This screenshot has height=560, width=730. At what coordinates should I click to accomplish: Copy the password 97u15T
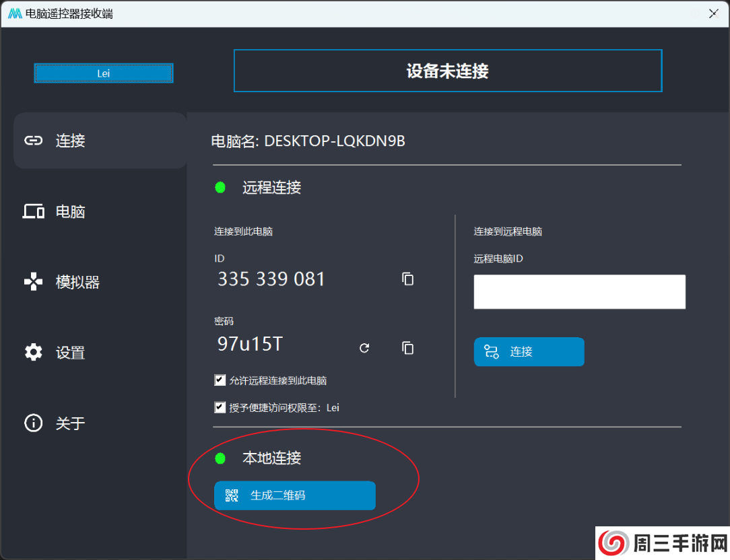click(x=407, y=347)
